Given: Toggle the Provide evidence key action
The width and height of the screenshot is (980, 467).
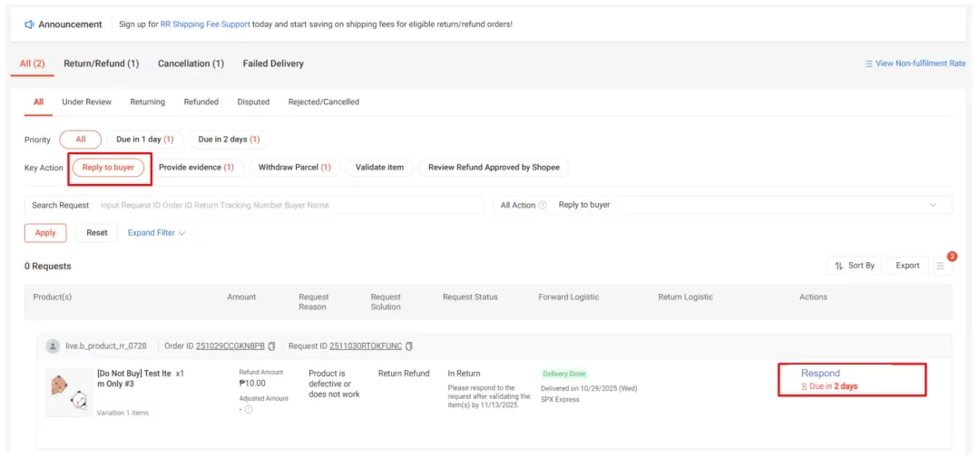Looking at the screenshot, I should tap(196, 168).
